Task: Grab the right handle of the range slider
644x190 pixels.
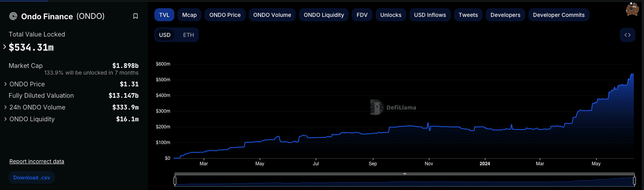Action: tap(634, 181)
